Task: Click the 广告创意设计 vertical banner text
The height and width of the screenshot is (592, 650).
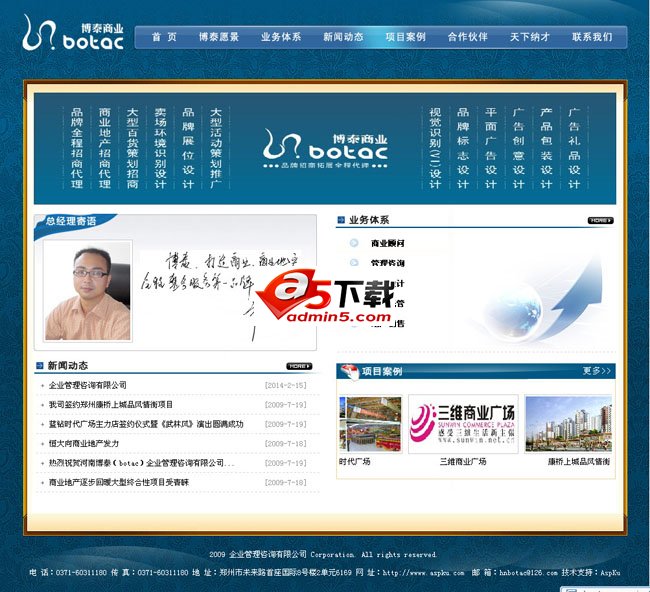Action: click(x=518, y=148)
